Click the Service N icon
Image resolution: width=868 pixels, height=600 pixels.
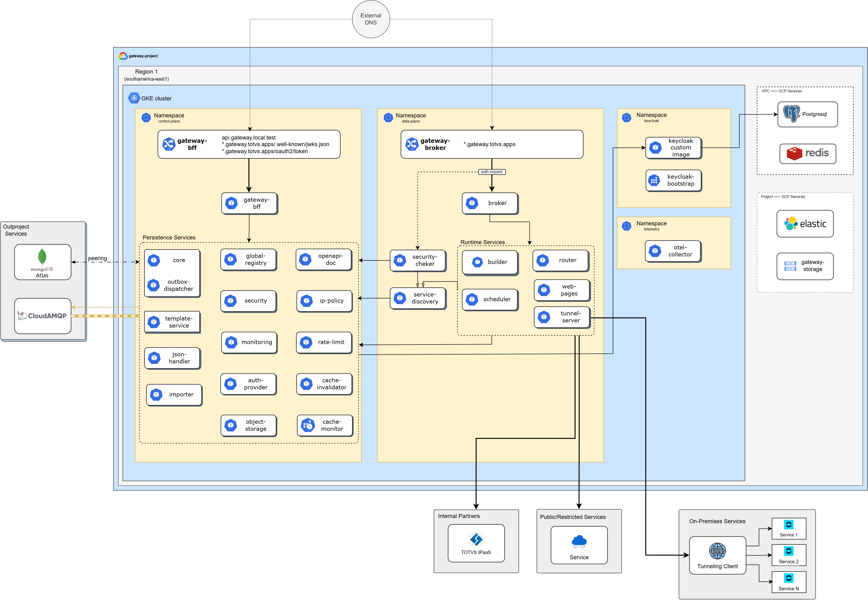[789, 578]
